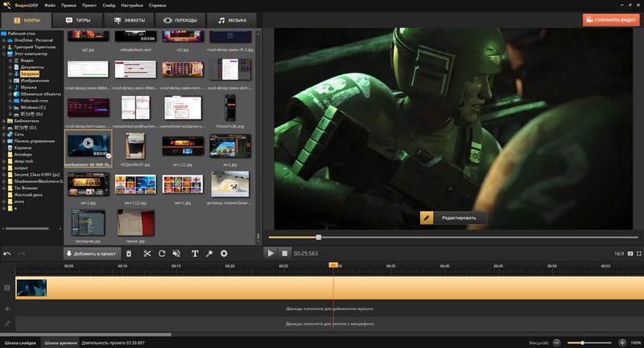Image resolution: width=644 pixels, height=348 pixels.
Task: Play the video preview
Action: click(x=270, y=253)
